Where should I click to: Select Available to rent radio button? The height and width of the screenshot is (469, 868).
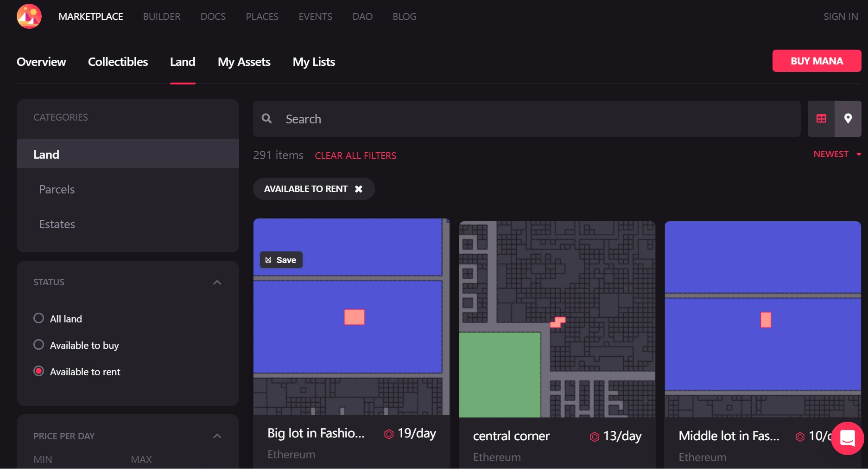click(39, 371)
